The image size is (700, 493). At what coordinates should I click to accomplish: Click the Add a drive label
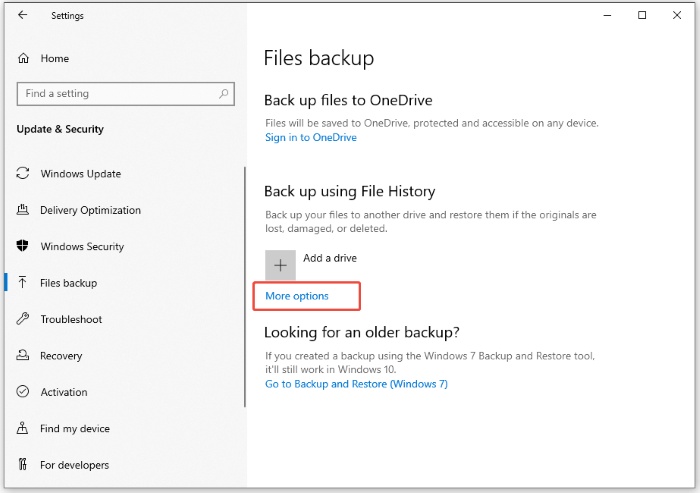coord(330,258)
